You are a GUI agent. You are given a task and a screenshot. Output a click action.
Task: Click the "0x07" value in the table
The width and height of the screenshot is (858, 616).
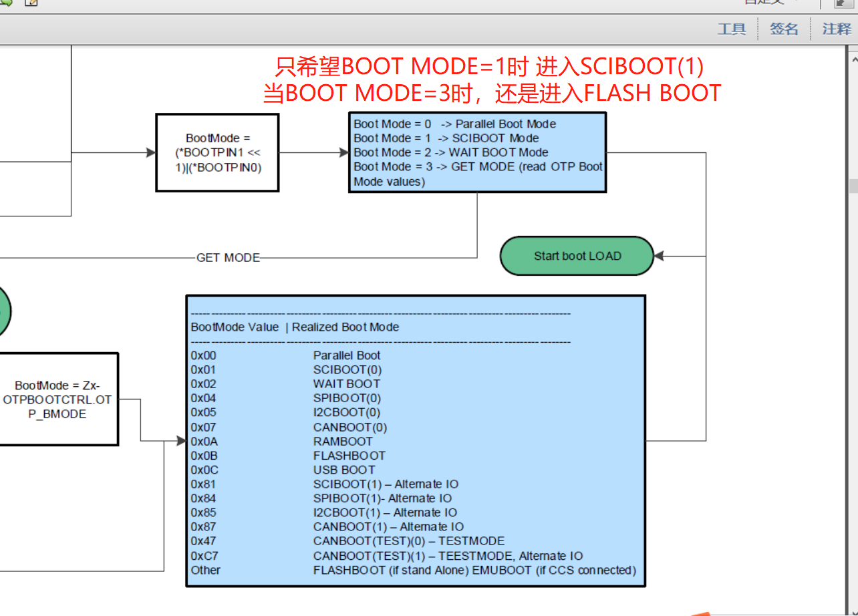(x=204, y=427)
